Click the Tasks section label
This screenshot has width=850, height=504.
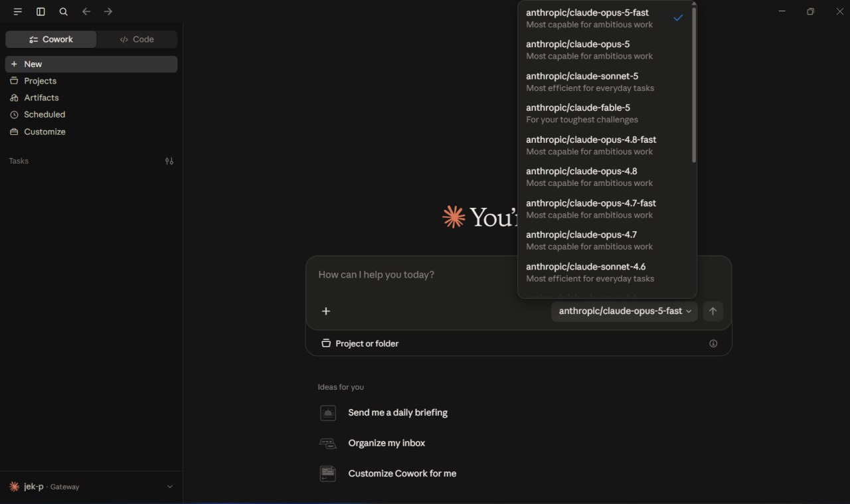point(19,161)
